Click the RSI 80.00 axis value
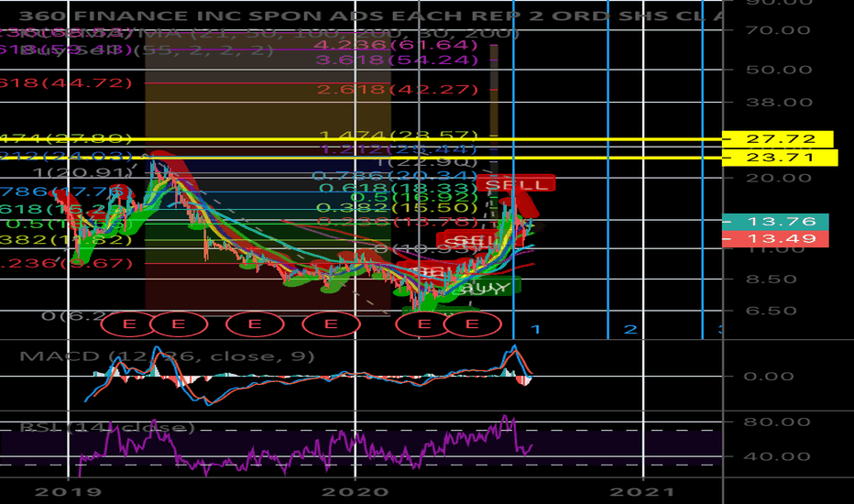The image size is (854, 504). click(777, 422)
